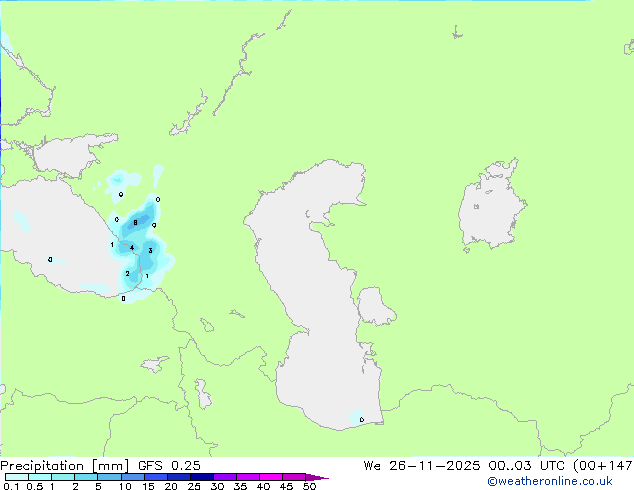Select the 30–35 mm purple legend swatch

[224, 477]
